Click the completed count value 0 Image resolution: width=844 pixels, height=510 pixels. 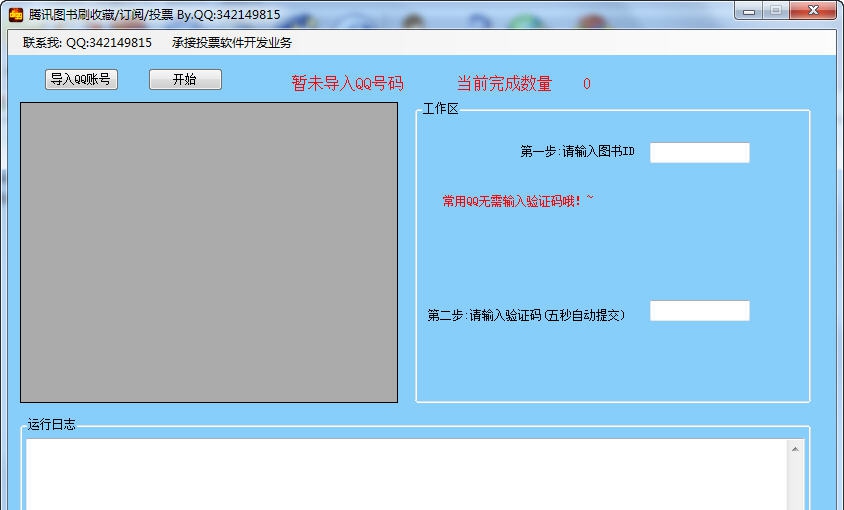[587, 83]
